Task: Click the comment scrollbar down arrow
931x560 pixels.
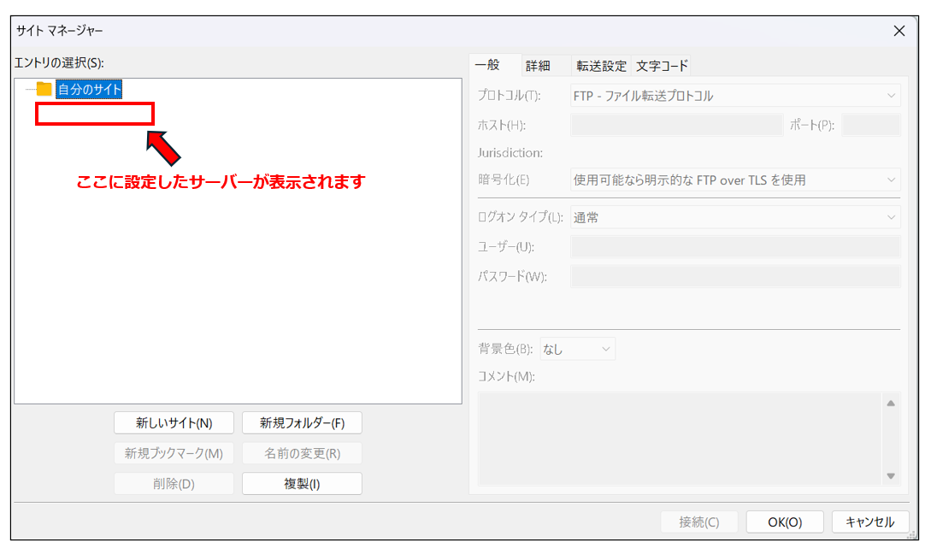Action: click(x=891, y=475)
